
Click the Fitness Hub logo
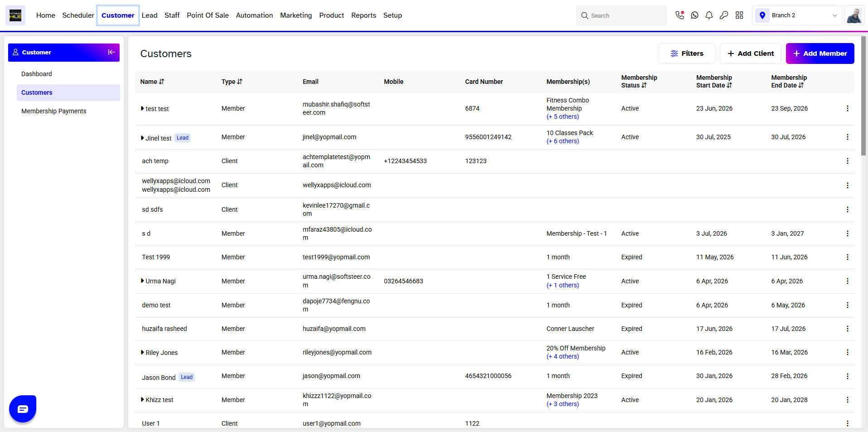click(x=15, y=15)
